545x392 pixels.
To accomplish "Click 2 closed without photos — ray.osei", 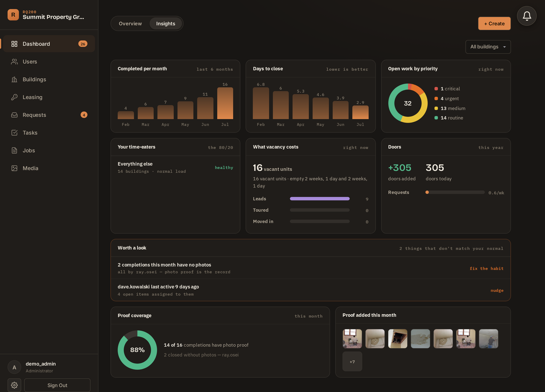I will 201,355.
